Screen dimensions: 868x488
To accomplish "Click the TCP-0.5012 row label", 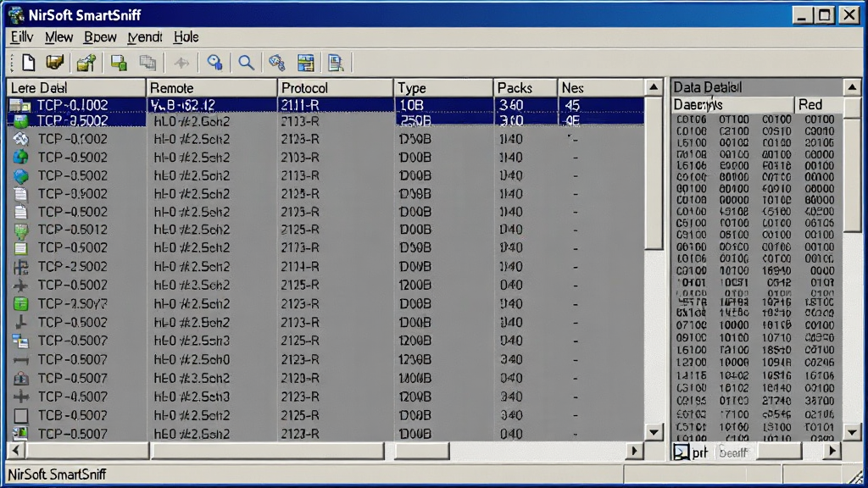I will (73, 230).
